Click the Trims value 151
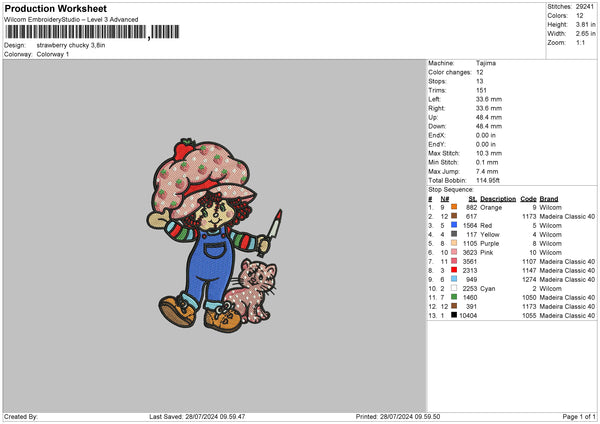Image resolution: width=600 pixels, height=424 pixels. click(x=481, y=90)
